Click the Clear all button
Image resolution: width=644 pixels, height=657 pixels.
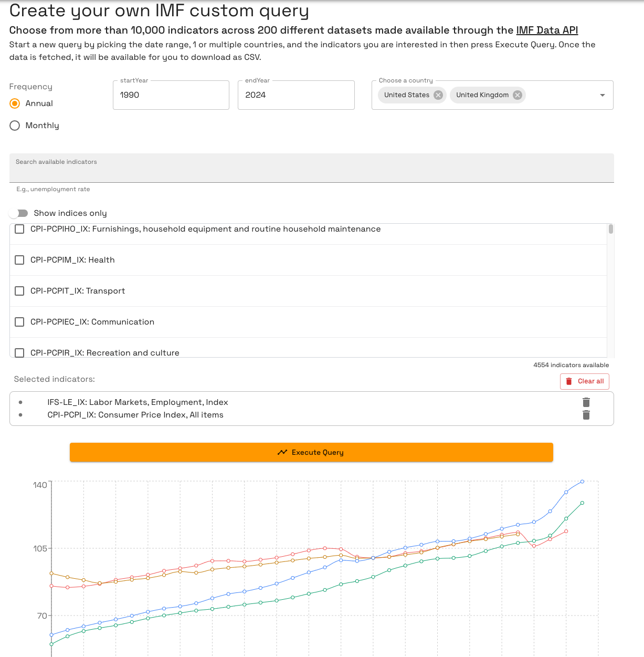(x=584, y=381)
